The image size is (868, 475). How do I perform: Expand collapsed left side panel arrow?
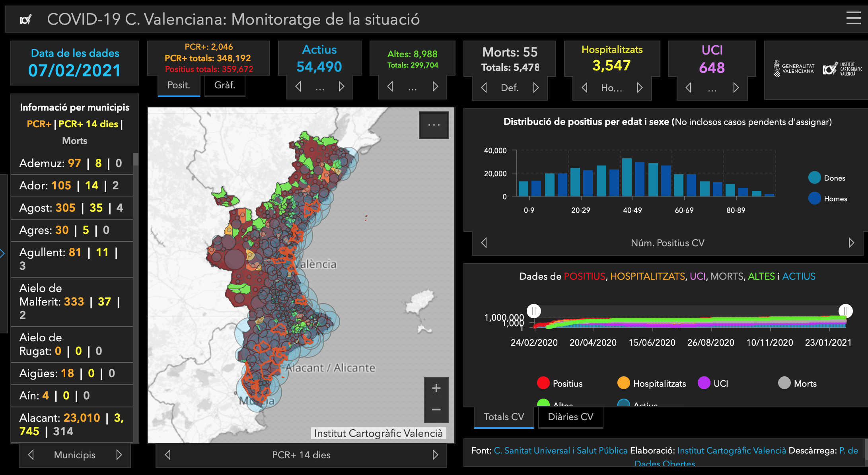point(2,253)
